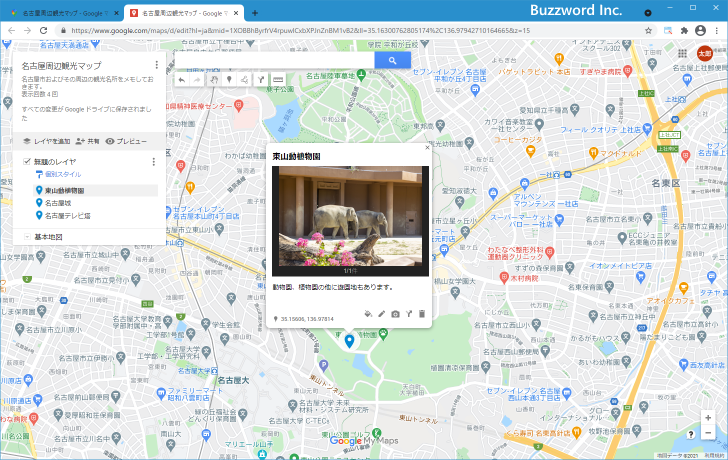Open the Google apps grid

coord(682,53)
